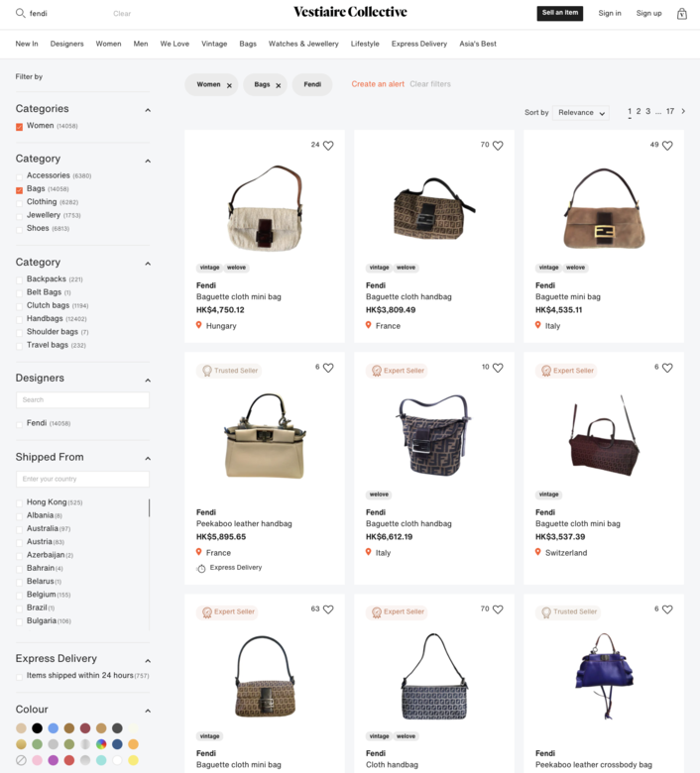This screenshot has width=700, height=773.
Task: Click the Designers search field
Action: coord(83,399)
